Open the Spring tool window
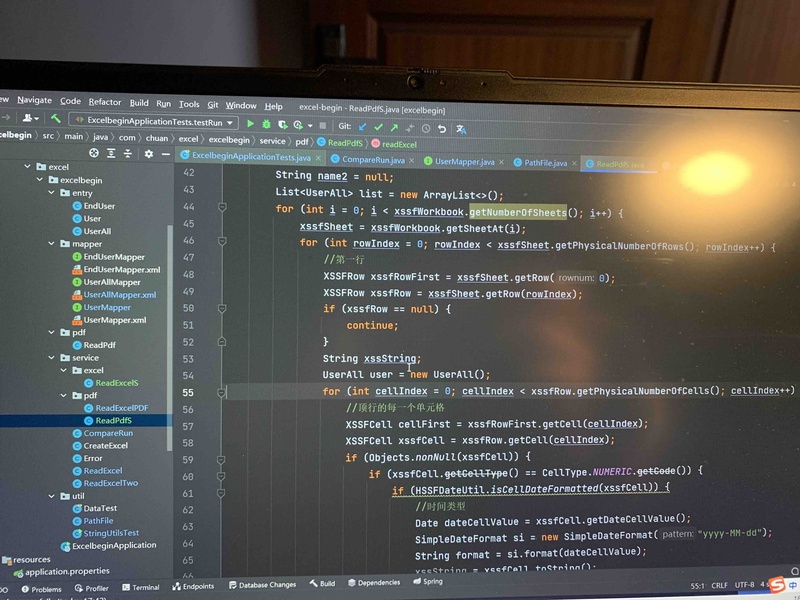 coord(428,581)
